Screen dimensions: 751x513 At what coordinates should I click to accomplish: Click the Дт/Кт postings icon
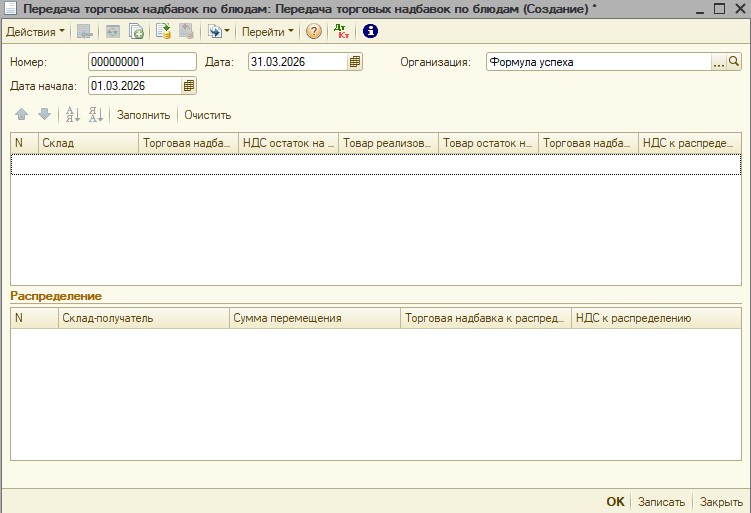pos(342,31)
